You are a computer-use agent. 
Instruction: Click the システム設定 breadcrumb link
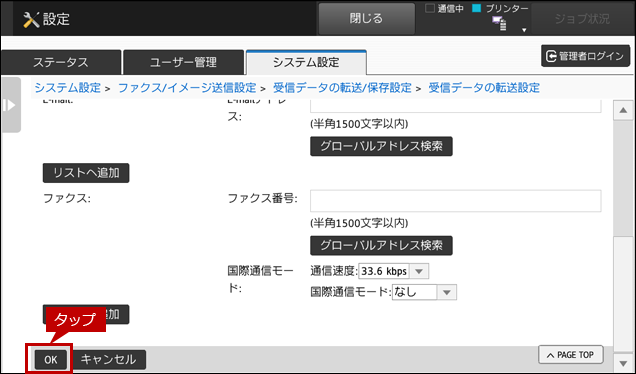67,88
